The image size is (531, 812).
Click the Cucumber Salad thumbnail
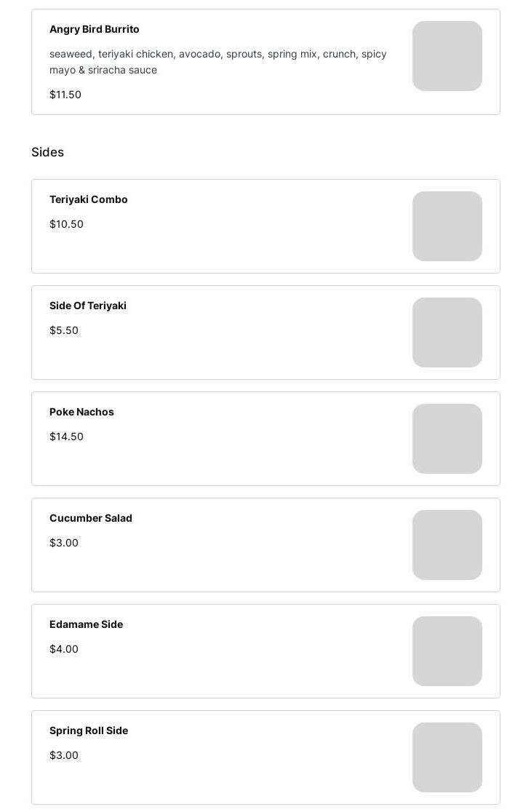pos(447,545)
